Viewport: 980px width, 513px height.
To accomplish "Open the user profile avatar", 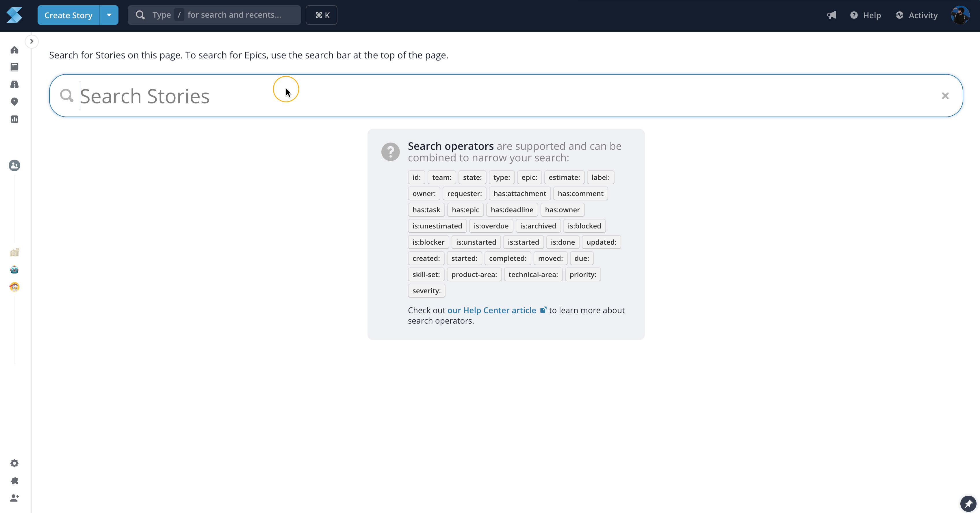I will click(960, 15).
